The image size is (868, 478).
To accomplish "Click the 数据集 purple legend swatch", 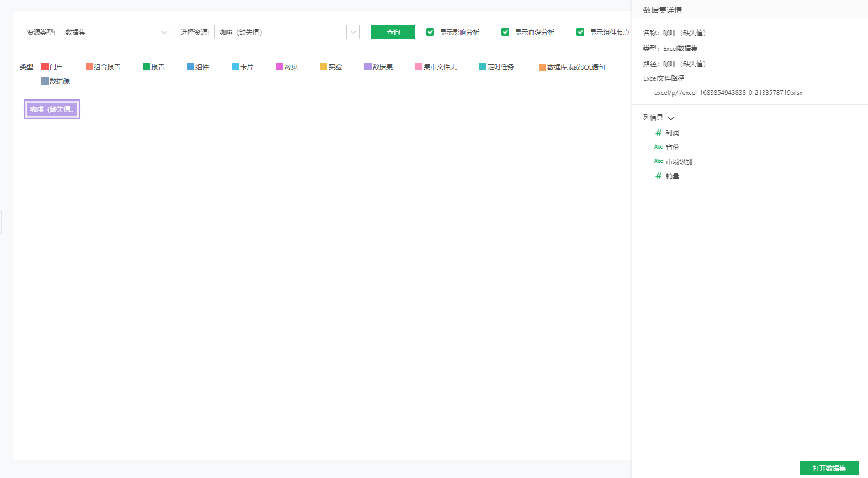I will pyautogui.click(x=368, y=66).
